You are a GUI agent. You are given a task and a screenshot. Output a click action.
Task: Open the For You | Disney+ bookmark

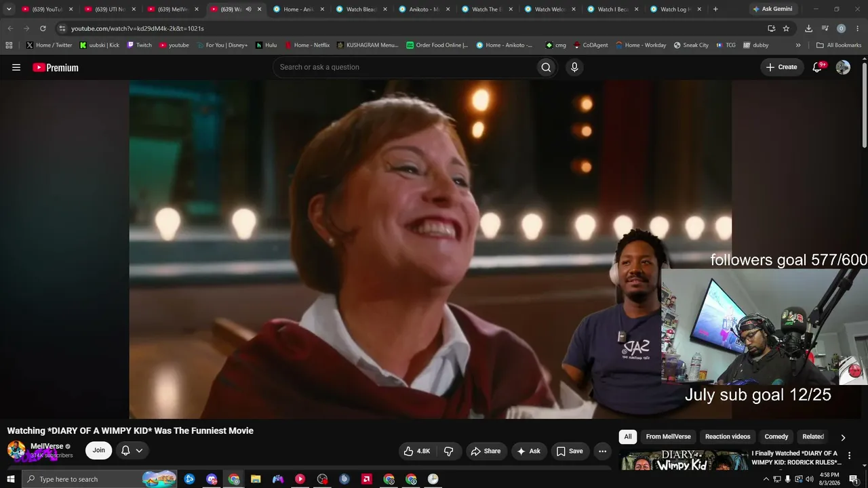coord(222,45)
